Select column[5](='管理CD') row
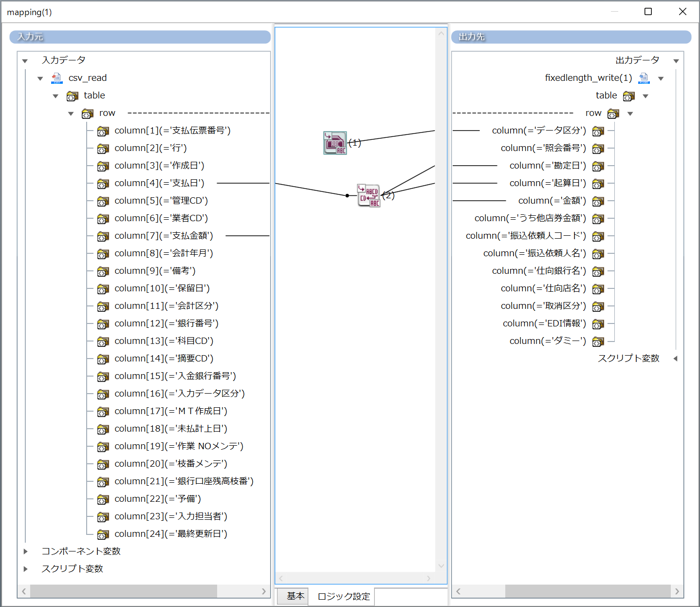The image size is (700, 607). click(161, 201)
